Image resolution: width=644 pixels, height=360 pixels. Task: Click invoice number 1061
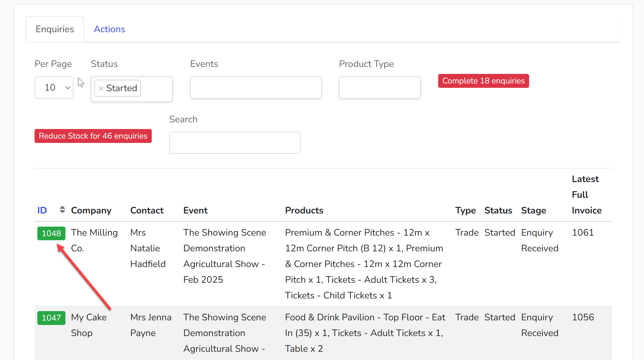tap(583, 233)
